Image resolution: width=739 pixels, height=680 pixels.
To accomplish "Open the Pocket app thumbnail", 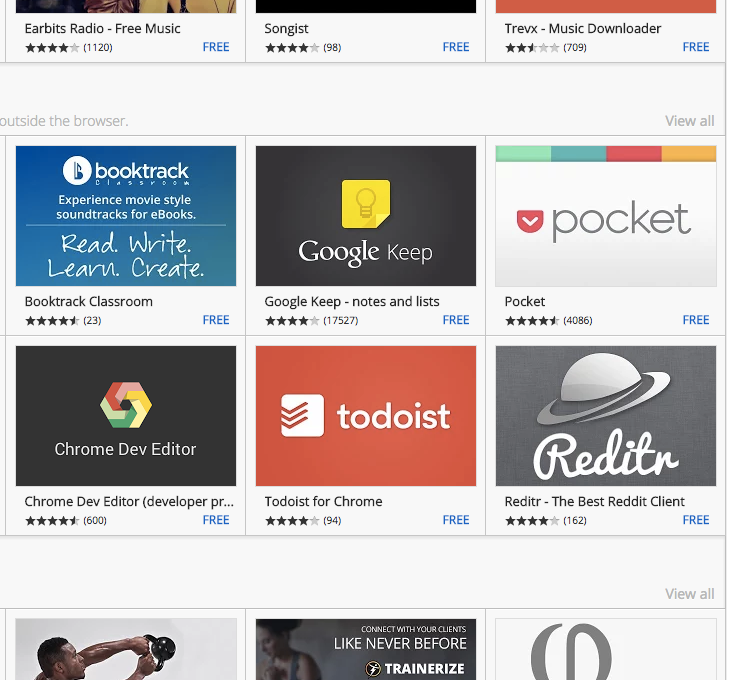I will (x=606, y=216).
